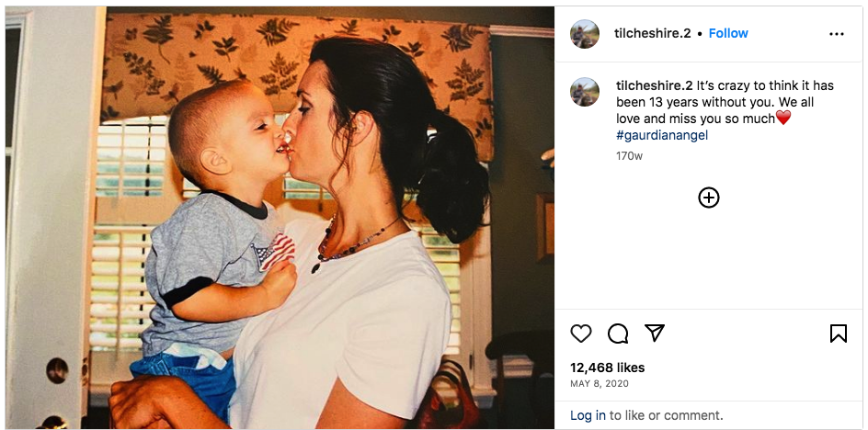Click 'to like or comment' text
Image resolution: width=868 pixels, height=430 pixels.
pyautogui.click(x=666, y=415)
